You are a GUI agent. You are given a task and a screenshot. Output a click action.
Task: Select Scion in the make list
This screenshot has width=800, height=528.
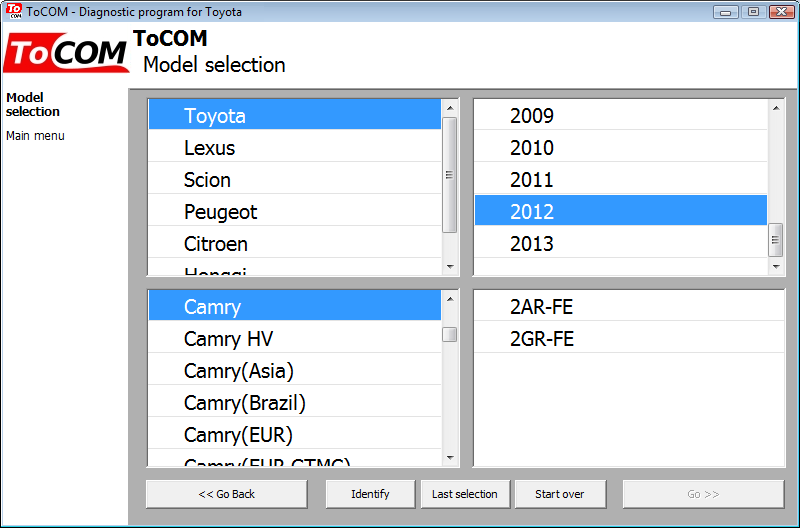coord(295,180)
